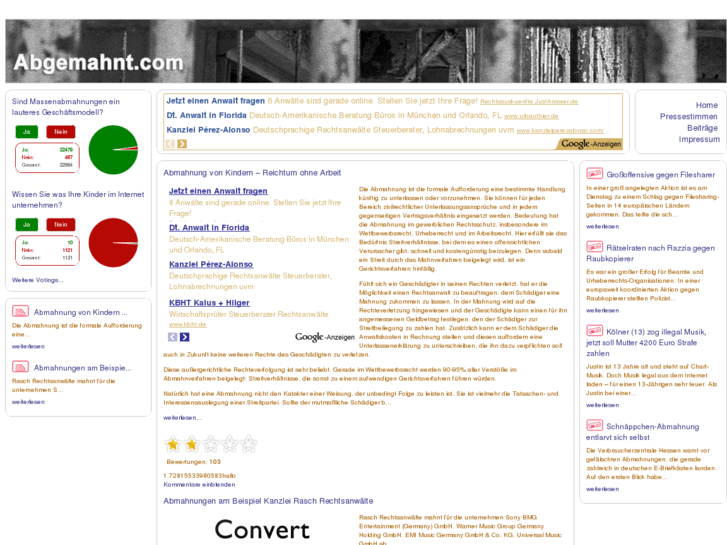Vote Nein on the Massenabmahnungen poll
727x545 pixels.
(x=60, y=132)
